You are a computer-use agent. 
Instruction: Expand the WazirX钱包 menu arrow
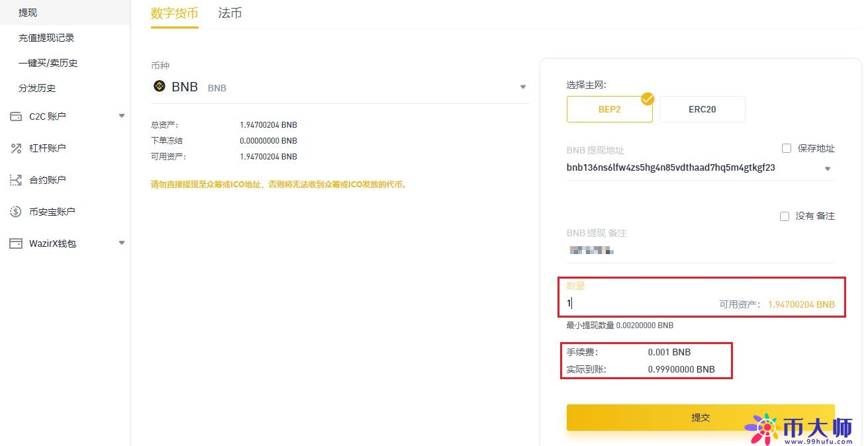[x=122, y=243]
